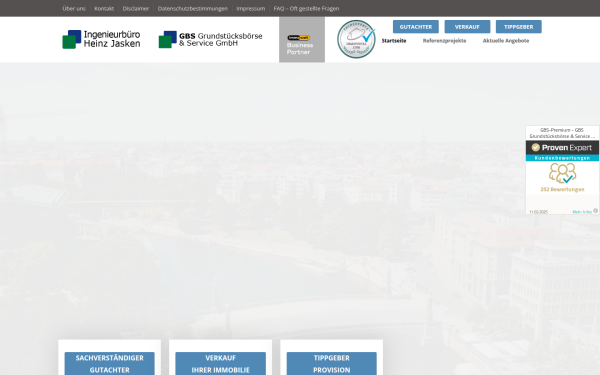Open FAQ – Oft gestellte Fragen

306,8
